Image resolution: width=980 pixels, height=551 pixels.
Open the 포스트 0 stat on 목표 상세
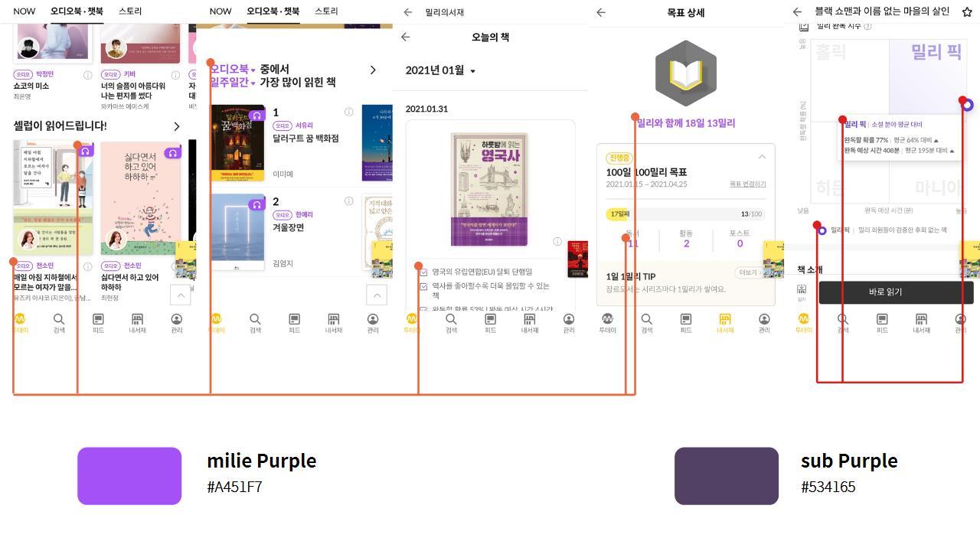pyautogui.click(x=740, y=239)
